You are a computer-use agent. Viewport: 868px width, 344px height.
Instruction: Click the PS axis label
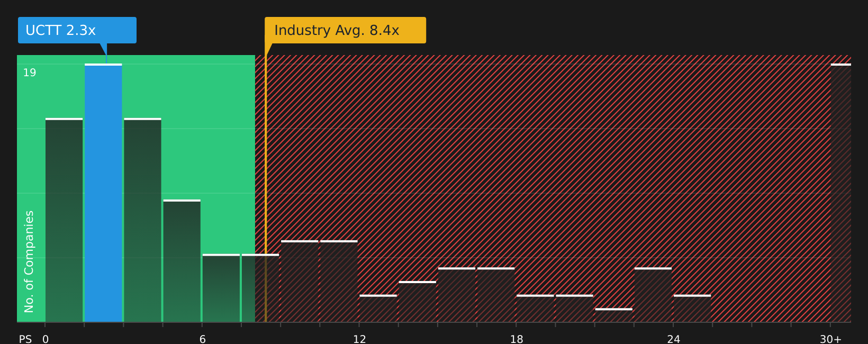(x=25, y=339)
